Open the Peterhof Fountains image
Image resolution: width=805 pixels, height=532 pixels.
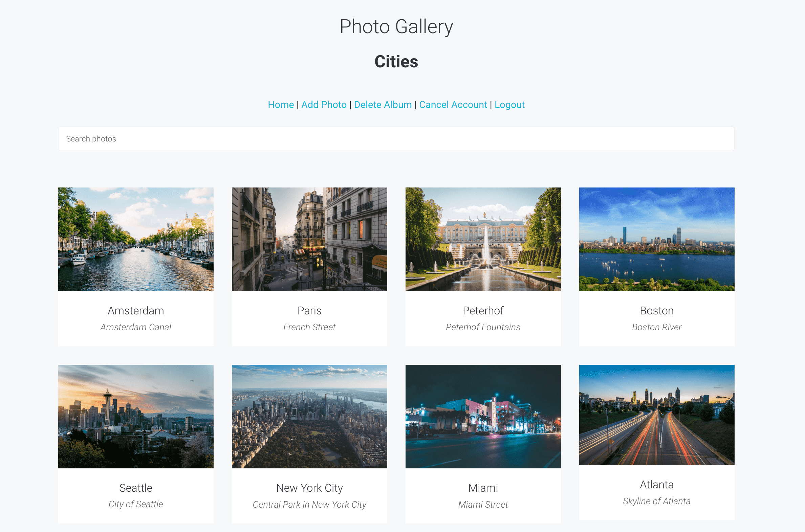[x=483, y=239]
